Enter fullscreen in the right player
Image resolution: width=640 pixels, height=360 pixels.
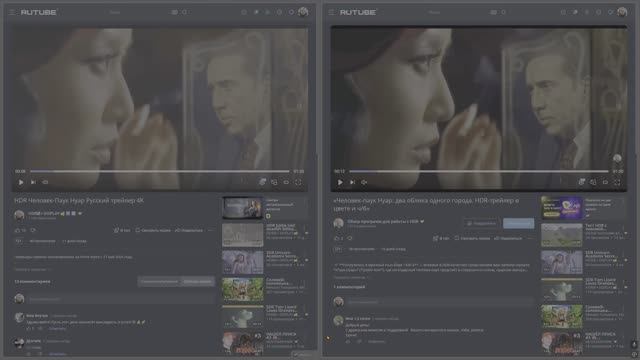tap(618, 182)
